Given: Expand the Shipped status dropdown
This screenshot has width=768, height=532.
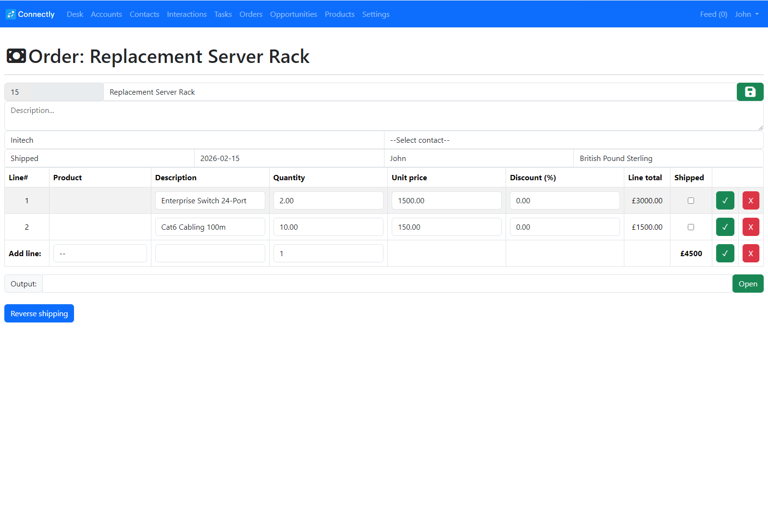Looking at the screenshot, I should point(99,158).
